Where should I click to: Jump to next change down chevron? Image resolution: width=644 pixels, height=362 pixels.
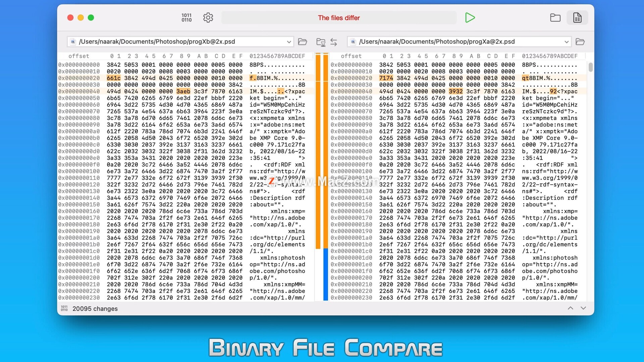click(583, 308)
